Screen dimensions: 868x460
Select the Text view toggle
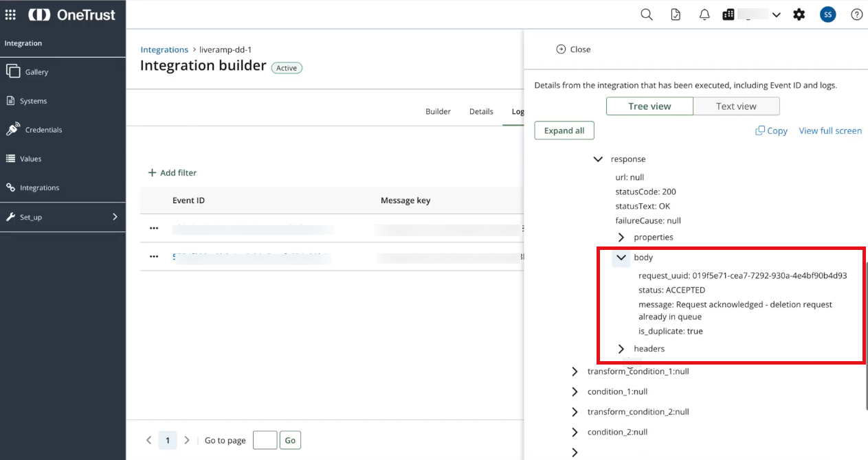[736, 106]
